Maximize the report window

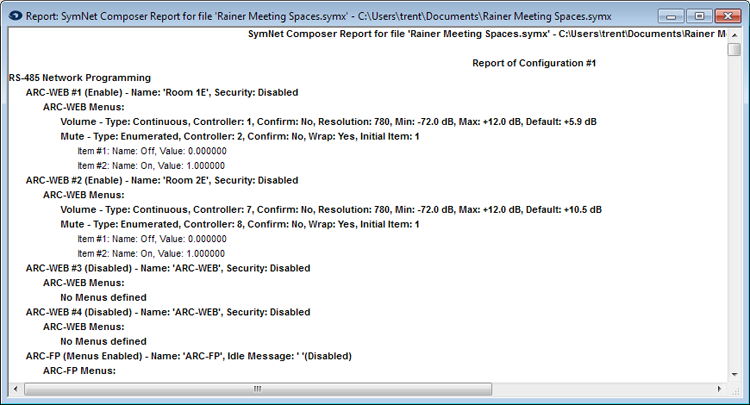(699, 16)
